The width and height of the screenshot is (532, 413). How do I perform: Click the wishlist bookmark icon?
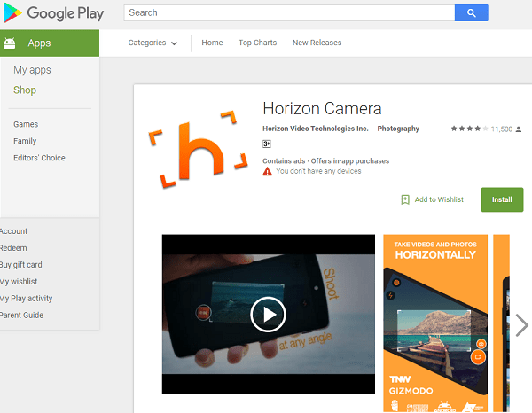click(x=405, y=199)
